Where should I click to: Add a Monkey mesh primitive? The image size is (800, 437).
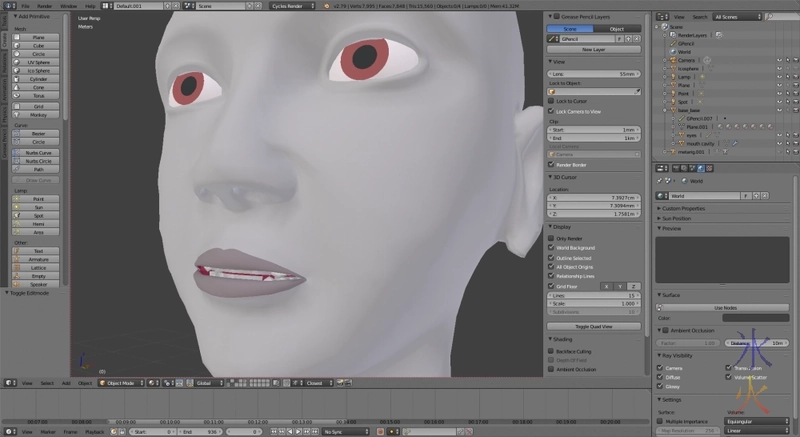[39, 114]
